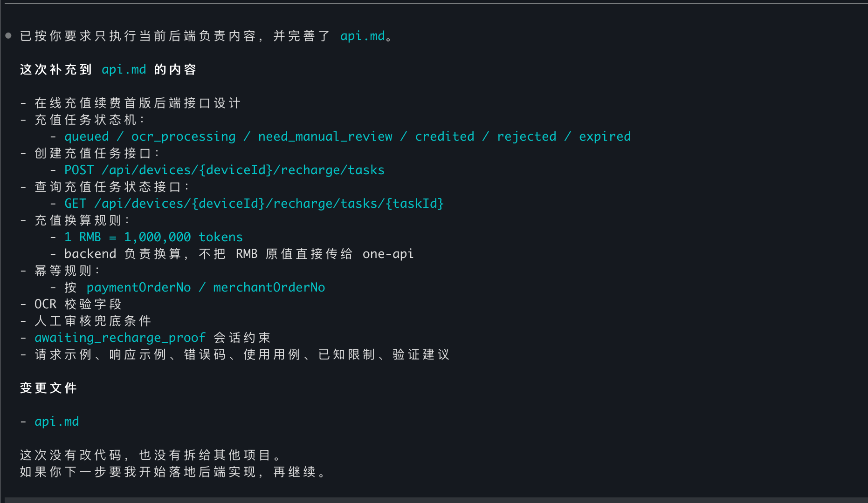Image resolution: width=868 pixels, height=503 pixels.
Task: Click the bullet dot before the first line
Action: pos(8,35)
